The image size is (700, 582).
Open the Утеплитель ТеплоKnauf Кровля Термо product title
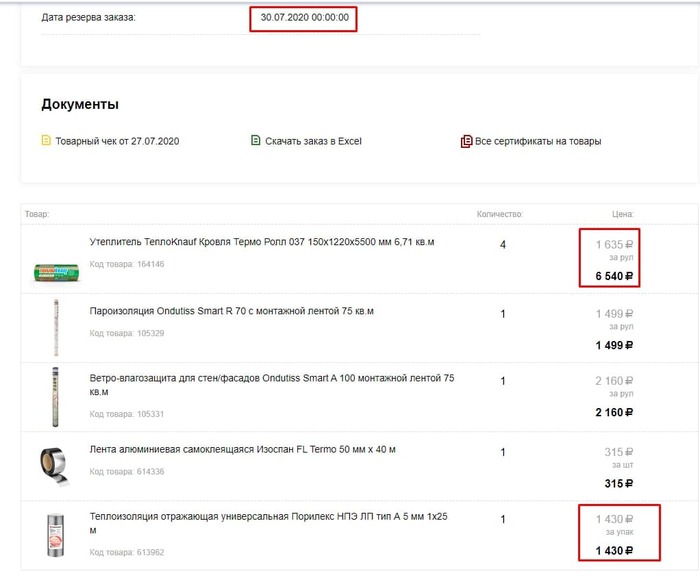(262, 242)
